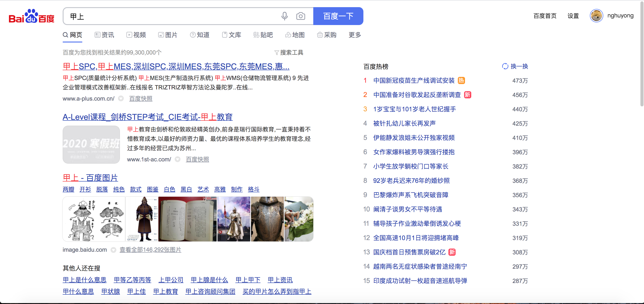Open the 地图 map search tab
This screenshot has height=304, width=644.
click(295, 35)
